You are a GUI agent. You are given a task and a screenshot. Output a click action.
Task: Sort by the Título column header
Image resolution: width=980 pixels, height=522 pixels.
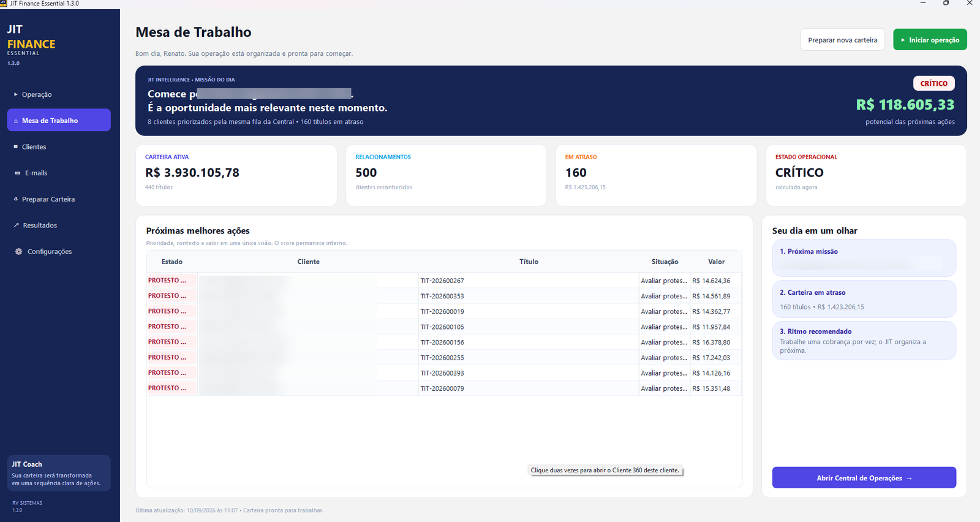529,262
